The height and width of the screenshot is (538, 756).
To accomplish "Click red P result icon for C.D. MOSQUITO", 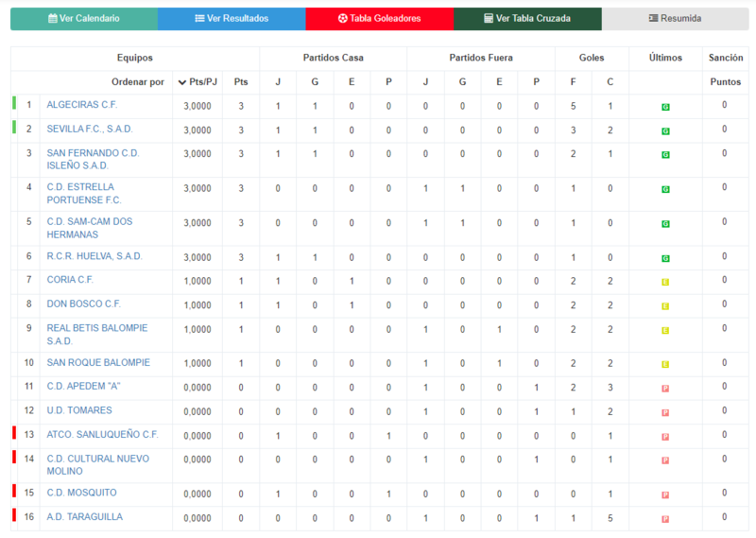I will pyautogui.click(x=665, y=495).
